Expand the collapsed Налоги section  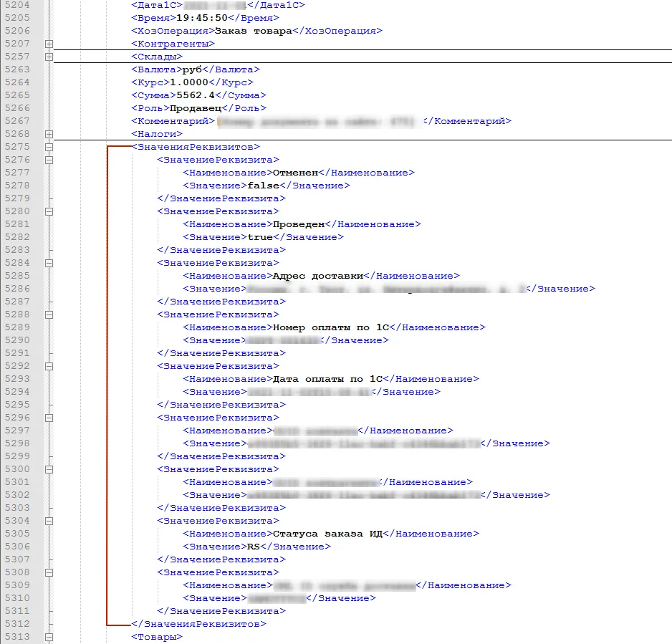tap(49, 134)
